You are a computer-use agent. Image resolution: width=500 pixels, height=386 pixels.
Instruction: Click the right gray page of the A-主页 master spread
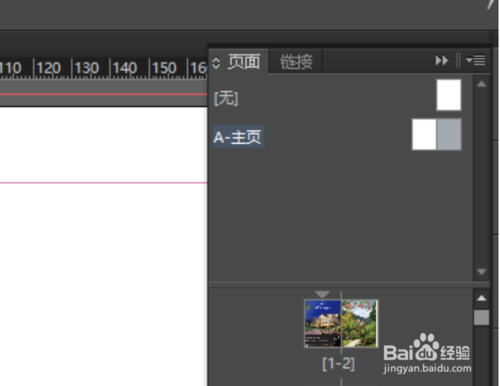[449, 135]
